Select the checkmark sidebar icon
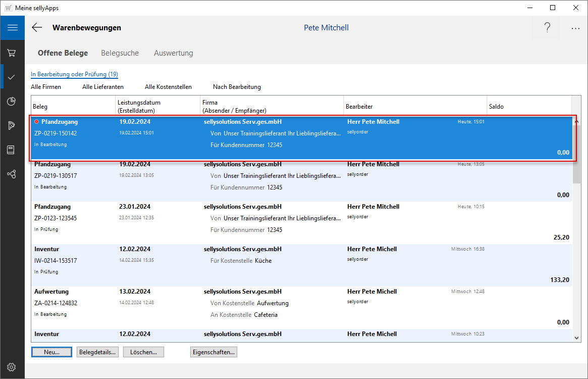The height and width of the screenshot is (379, 588). click(12, 77)
